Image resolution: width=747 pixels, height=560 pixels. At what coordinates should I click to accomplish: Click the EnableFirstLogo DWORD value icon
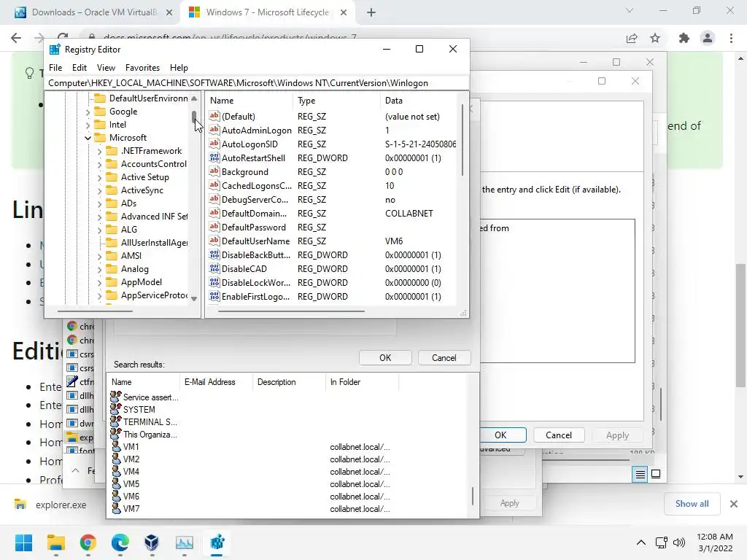pos(214,296)
